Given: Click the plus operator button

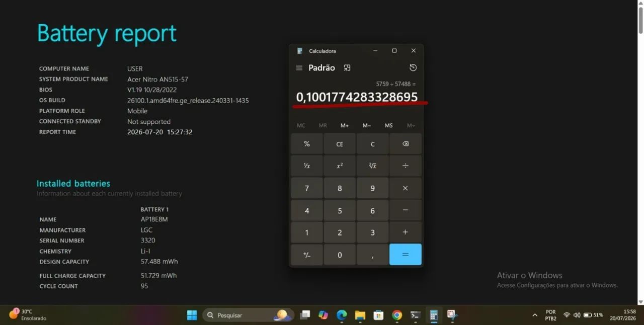Looking at the screenshot, I should (x=406, y=232).
